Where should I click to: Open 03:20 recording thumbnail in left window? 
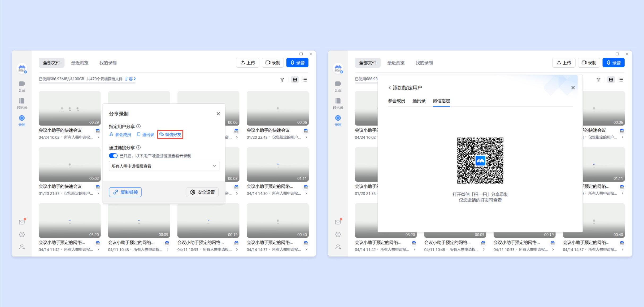tap(70, 221)
